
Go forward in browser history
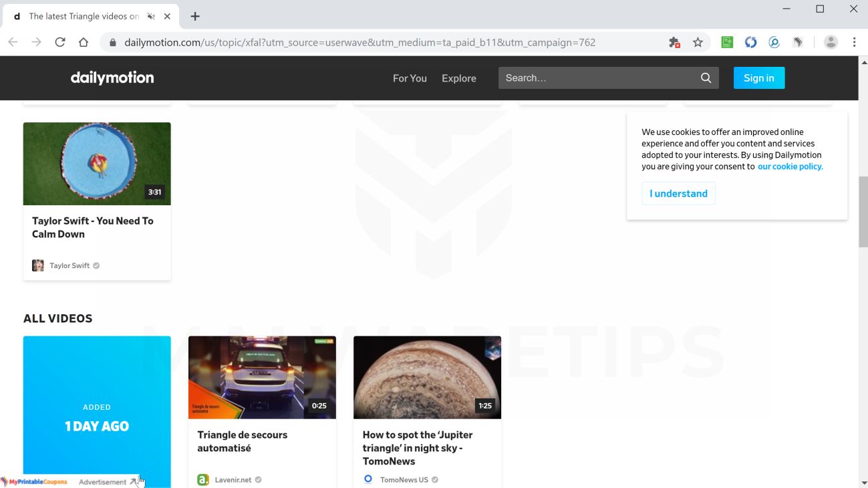point(36,42)
